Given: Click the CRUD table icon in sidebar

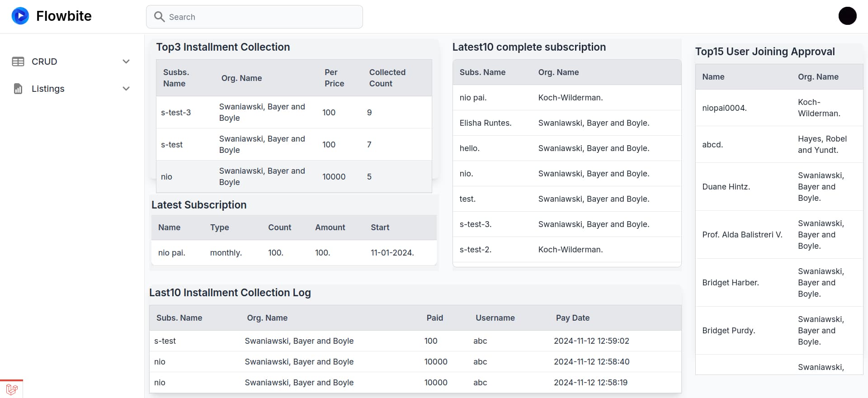Looking at the screenshot, I should tap(18, 62).
